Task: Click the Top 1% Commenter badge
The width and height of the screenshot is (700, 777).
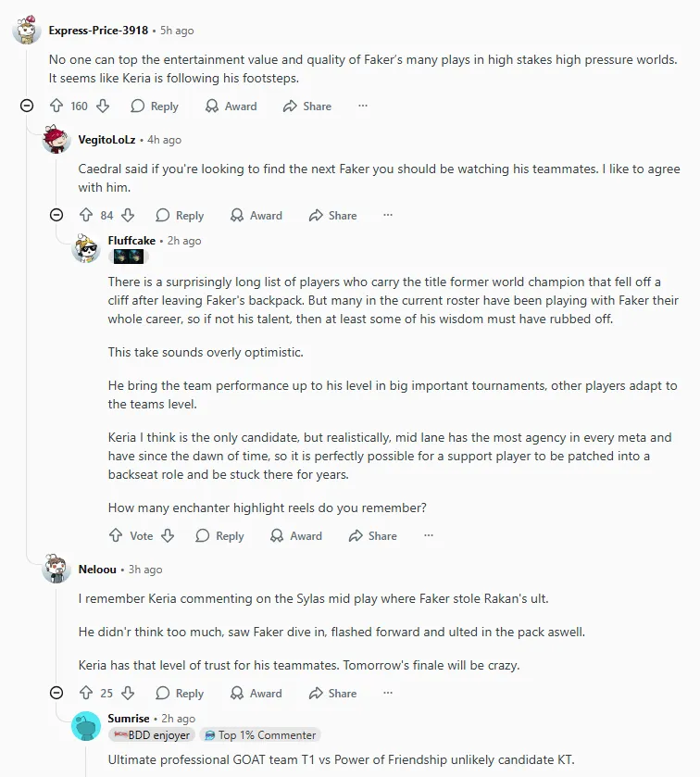Action: (x=259, y=735)
